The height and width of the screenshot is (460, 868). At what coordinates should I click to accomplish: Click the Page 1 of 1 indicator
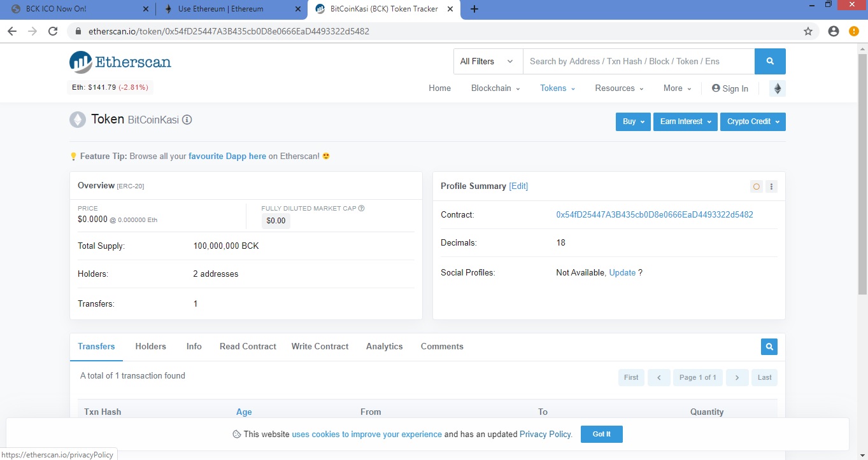[x=698, y=377]
